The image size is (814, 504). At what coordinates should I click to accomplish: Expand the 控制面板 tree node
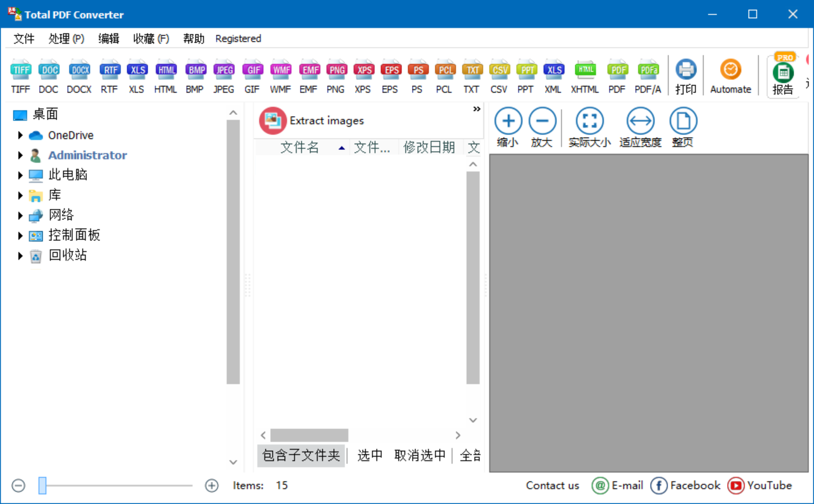tap(20, 236)
